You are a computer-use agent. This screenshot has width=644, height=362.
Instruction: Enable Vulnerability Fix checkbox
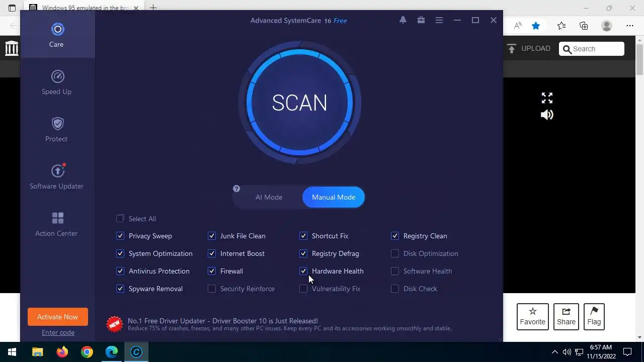point(303,289)
